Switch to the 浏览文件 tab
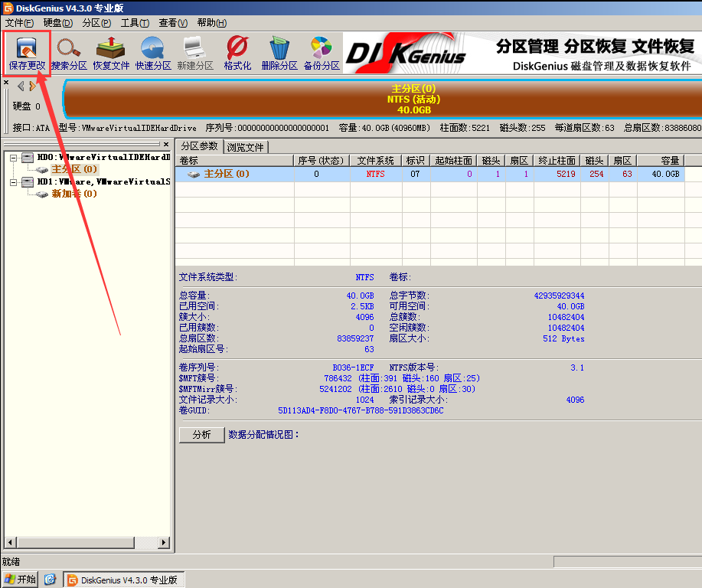 coord(246,147)
